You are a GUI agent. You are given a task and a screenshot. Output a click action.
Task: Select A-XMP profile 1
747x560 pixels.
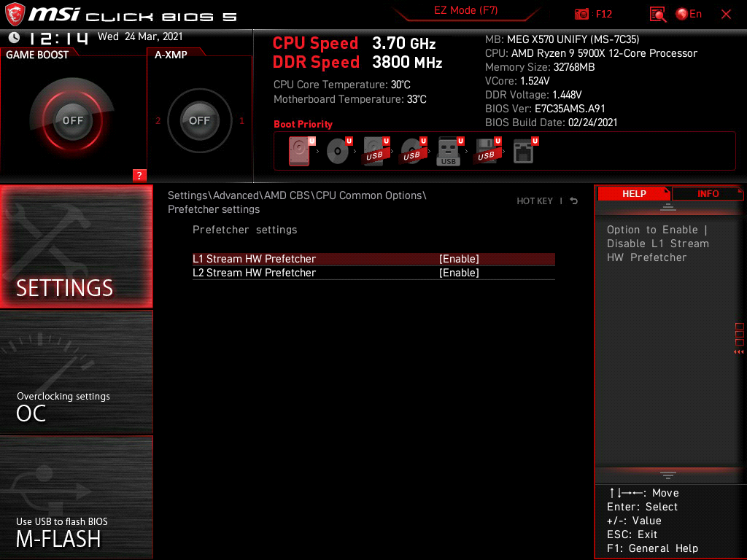[x=241, y=120]
